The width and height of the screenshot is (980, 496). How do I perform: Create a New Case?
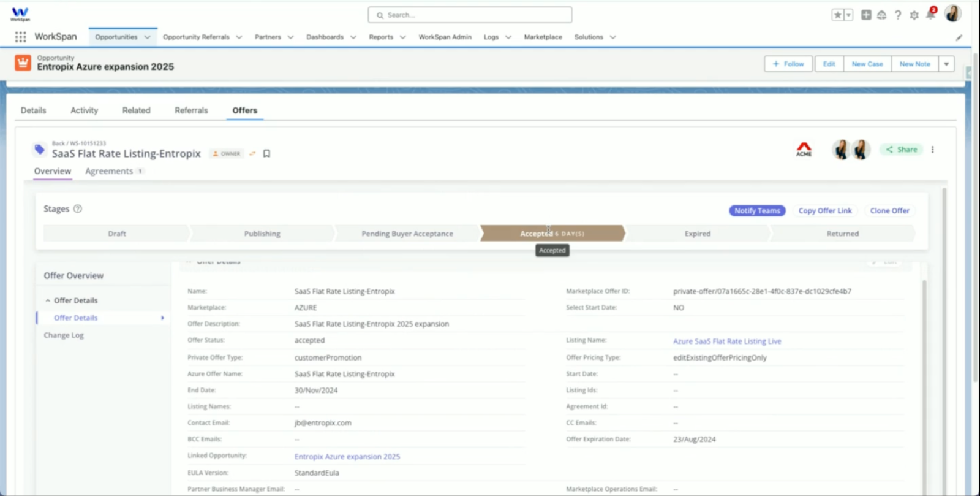point(867,64)
